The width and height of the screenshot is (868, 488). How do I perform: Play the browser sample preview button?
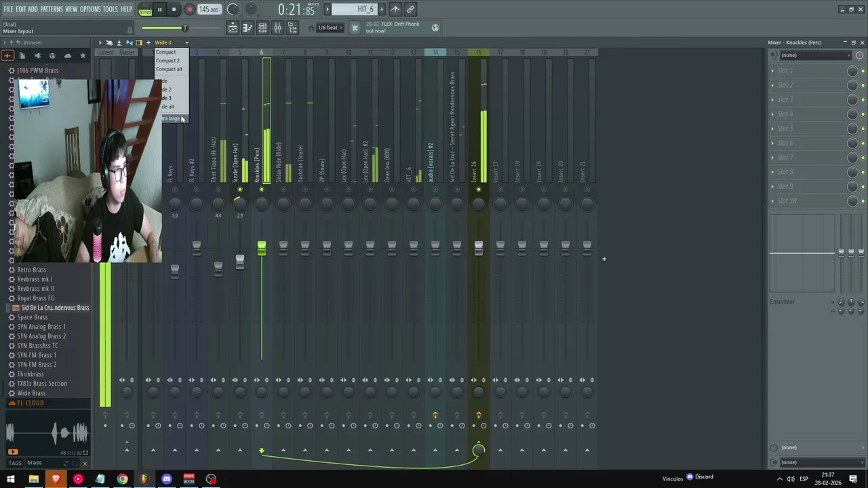tap(13, 452)
